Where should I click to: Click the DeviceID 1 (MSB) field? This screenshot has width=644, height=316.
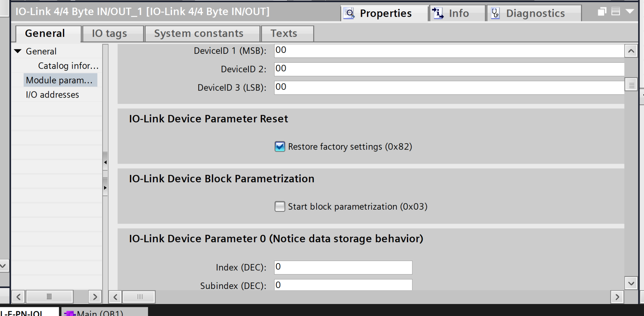tap(449, 50)
